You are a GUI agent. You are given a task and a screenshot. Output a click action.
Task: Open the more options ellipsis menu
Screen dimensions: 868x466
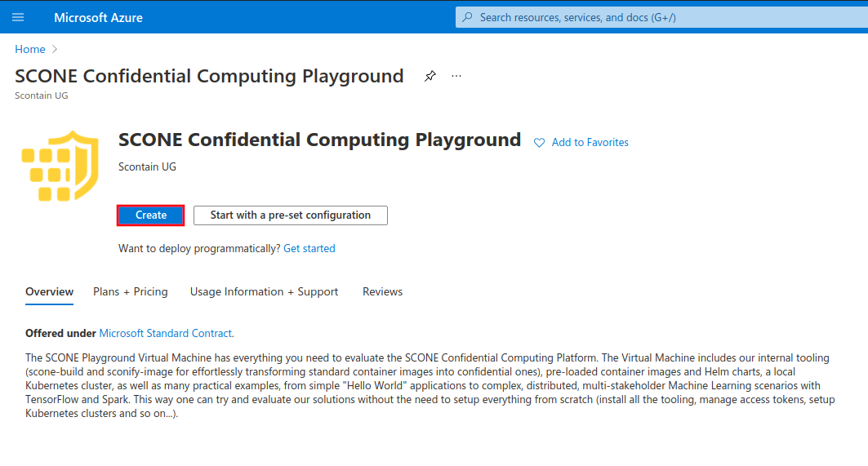tap(456, 76)
